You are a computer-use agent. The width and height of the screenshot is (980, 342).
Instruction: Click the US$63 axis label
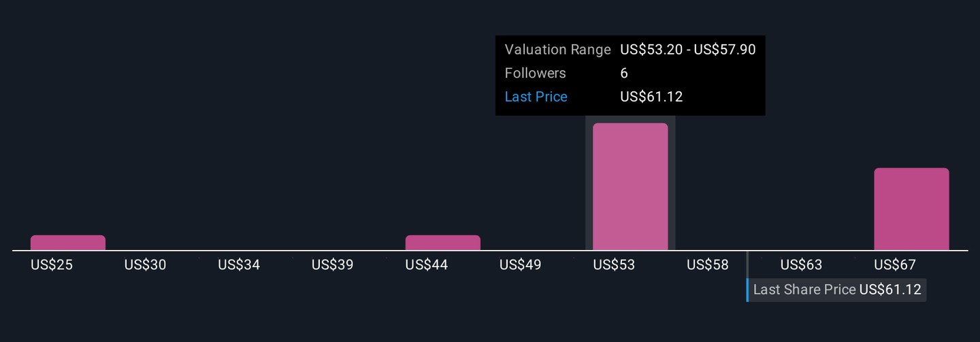click(802, 265)
